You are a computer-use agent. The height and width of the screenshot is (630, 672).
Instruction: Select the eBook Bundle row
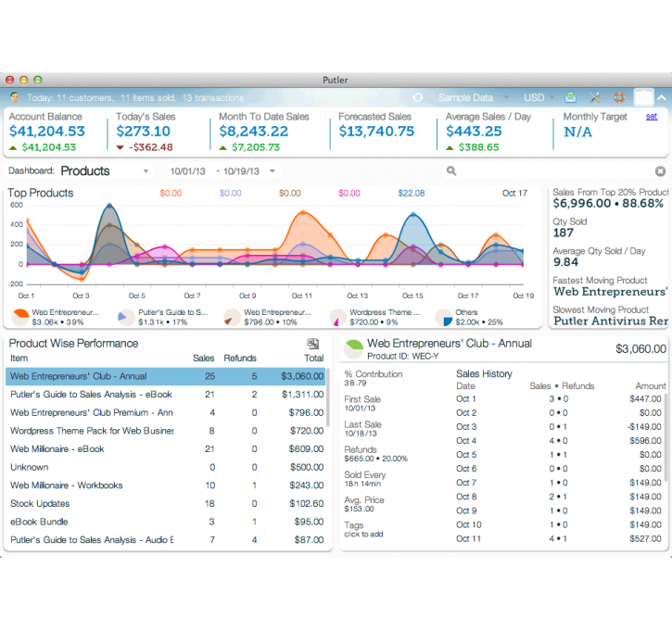pos(166,522)
